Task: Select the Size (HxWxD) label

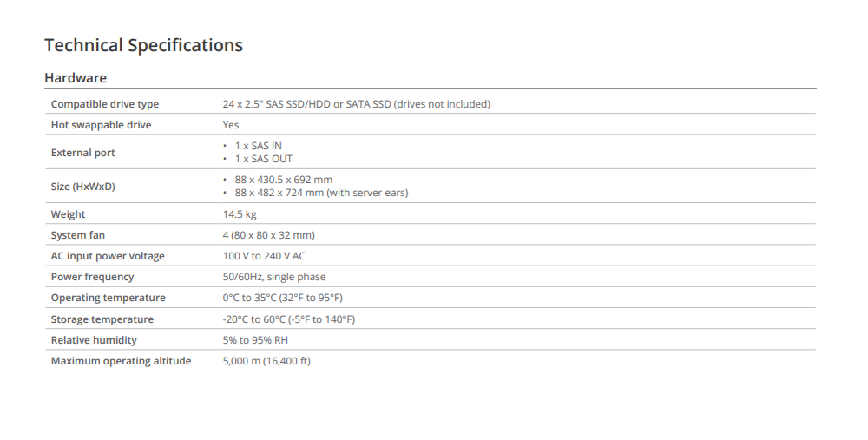Action: [x=82, y=187]
